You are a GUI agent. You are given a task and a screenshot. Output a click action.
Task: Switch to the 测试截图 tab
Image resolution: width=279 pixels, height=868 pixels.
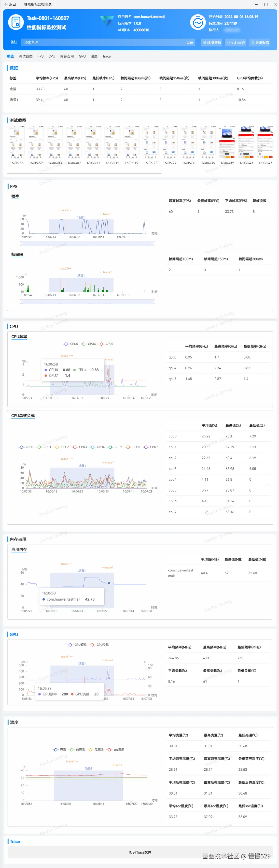pyautogui.click(x=26, y=56)
